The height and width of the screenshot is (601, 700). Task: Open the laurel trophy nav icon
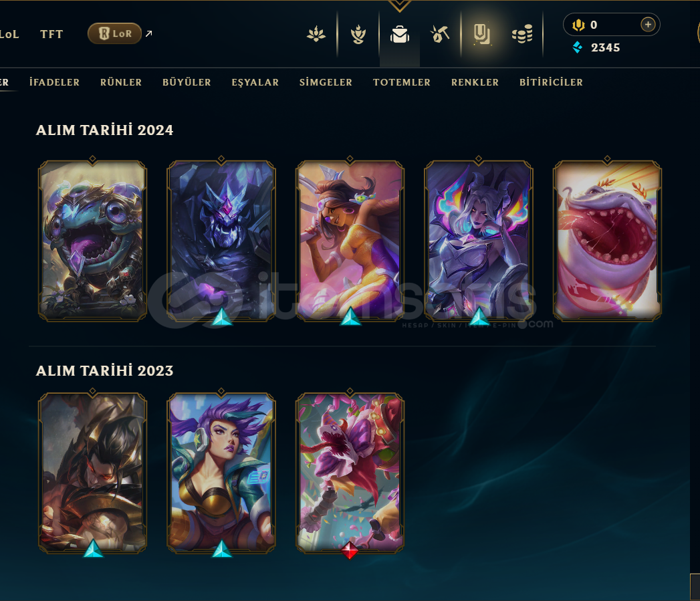coord(358,34)
